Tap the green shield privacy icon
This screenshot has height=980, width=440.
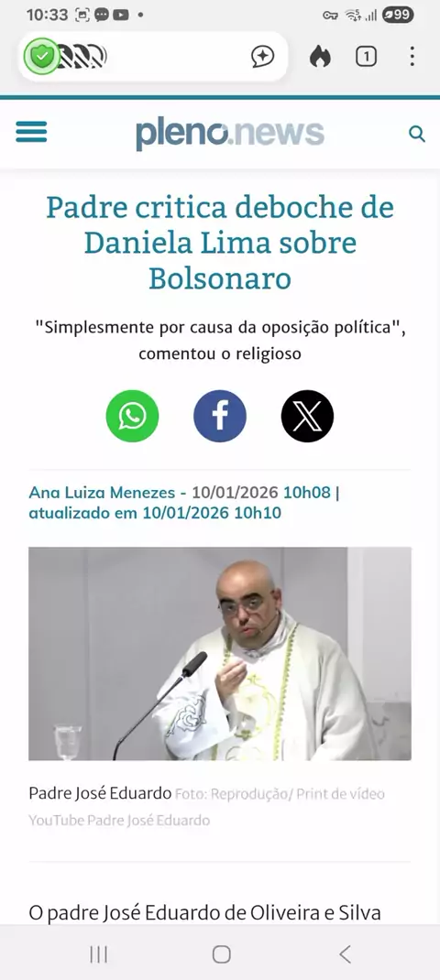pos(41,57)
